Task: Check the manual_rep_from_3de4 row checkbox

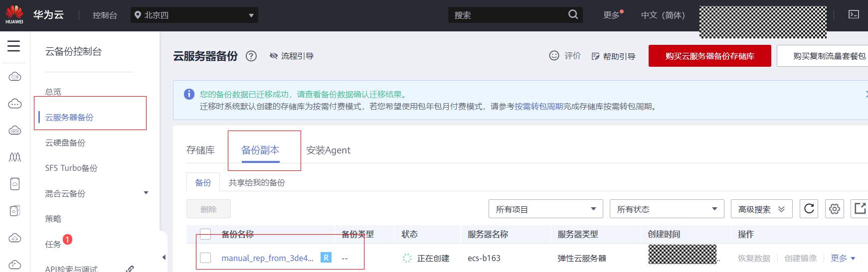Action: pyautogui.click(x=205, y=258)
